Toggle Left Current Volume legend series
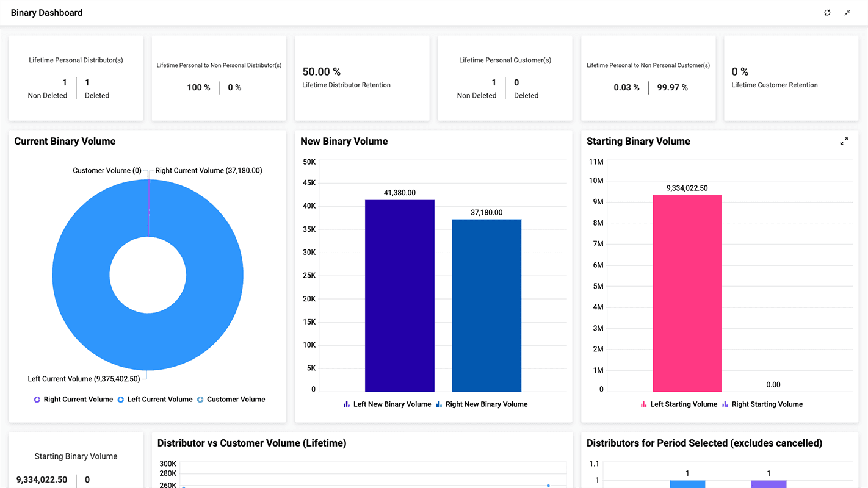The width and height of the screenshot is (868, 488). pos(155,400)
